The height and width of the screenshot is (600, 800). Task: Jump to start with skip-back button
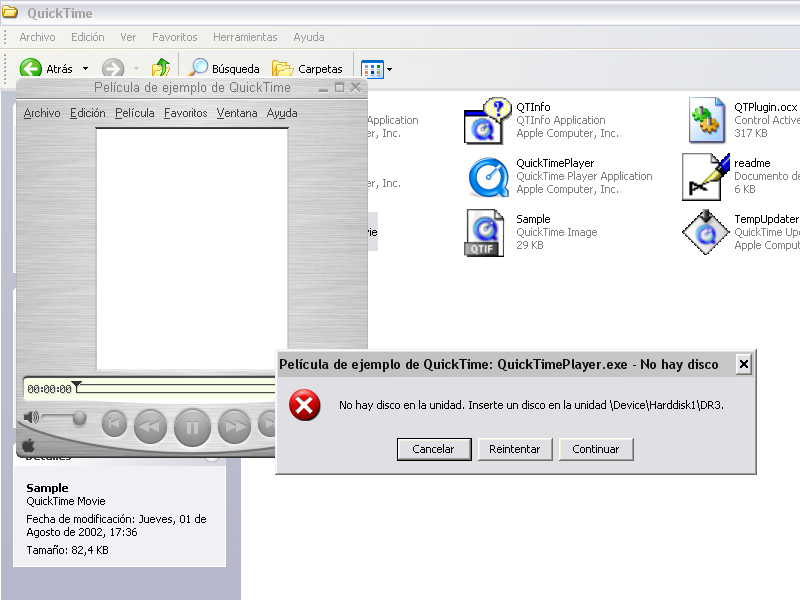pyautogui.click(x=115, y=425)
